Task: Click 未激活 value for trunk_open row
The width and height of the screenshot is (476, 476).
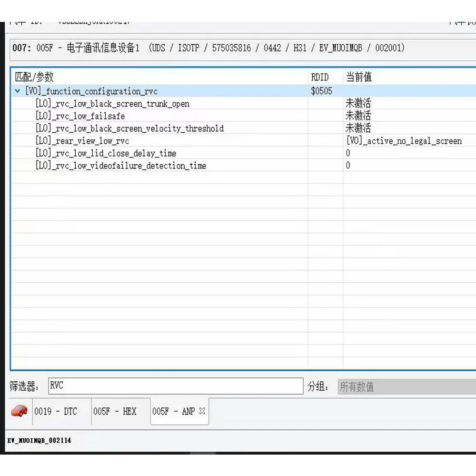Action: (x=358, y=103)
